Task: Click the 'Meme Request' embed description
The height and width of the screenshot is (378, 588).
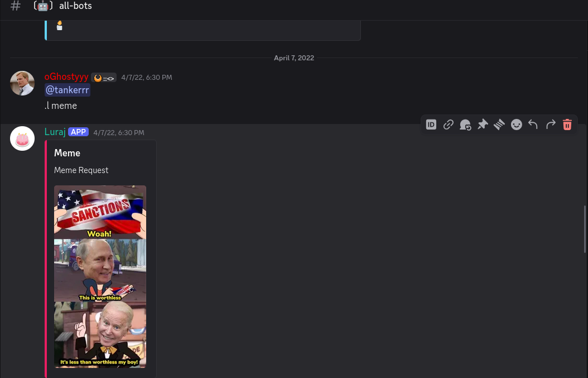Action: coord(81,170)
